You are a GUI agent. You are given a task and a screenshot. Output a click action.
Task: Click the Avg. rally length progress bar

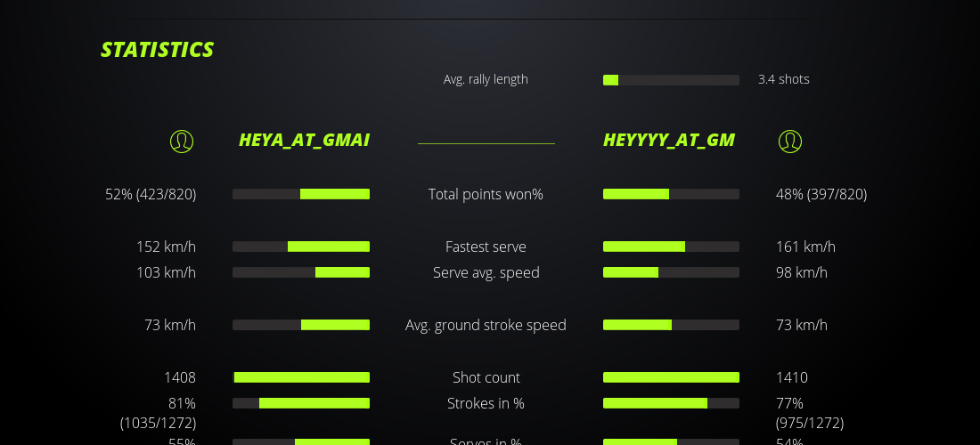[671, 80]
